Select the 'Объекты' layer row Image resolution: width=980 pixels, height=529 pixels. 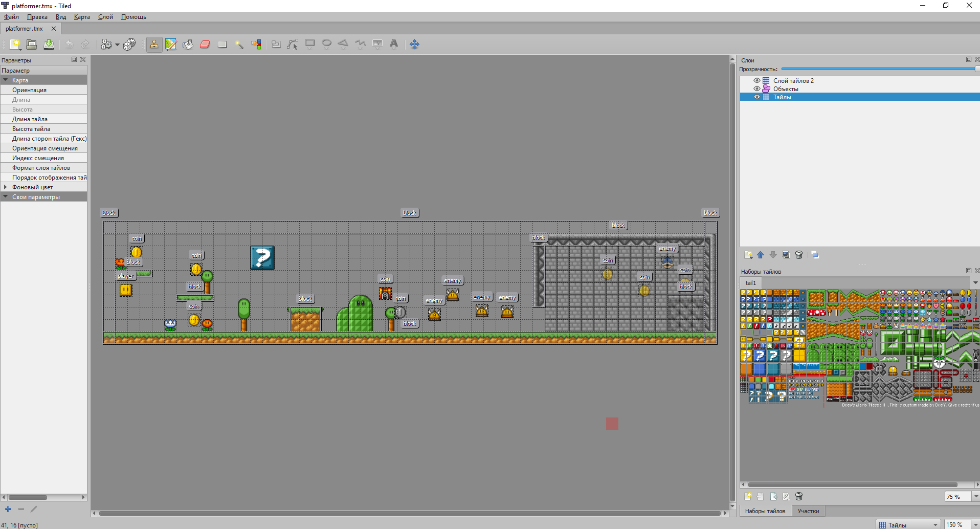pyautogui.click(x=860, y=89)
